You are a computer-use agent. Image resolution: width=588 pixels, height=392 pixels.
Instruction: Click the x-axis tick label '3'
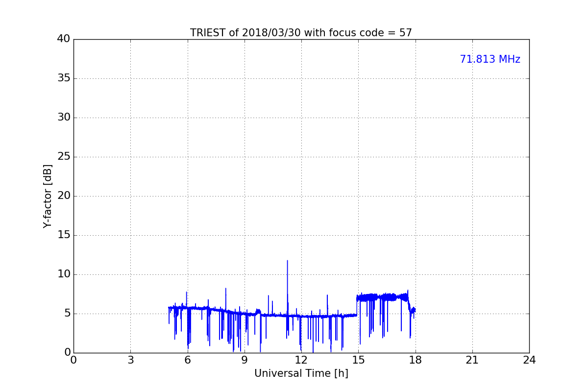click(x=130, y=360)
